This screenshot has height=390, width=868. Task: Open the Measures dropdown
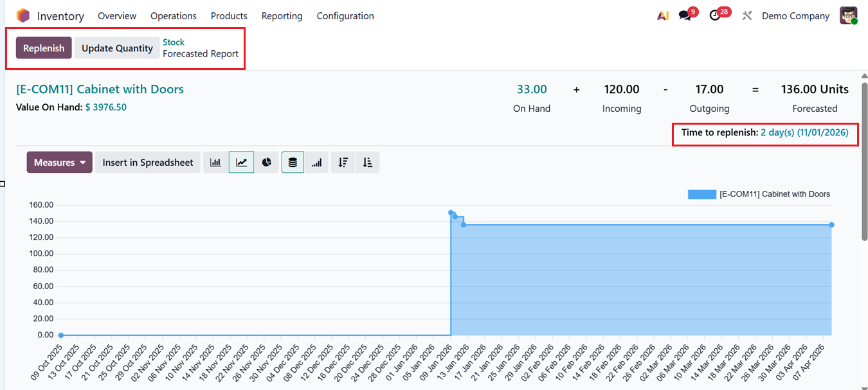coord(59,162)
